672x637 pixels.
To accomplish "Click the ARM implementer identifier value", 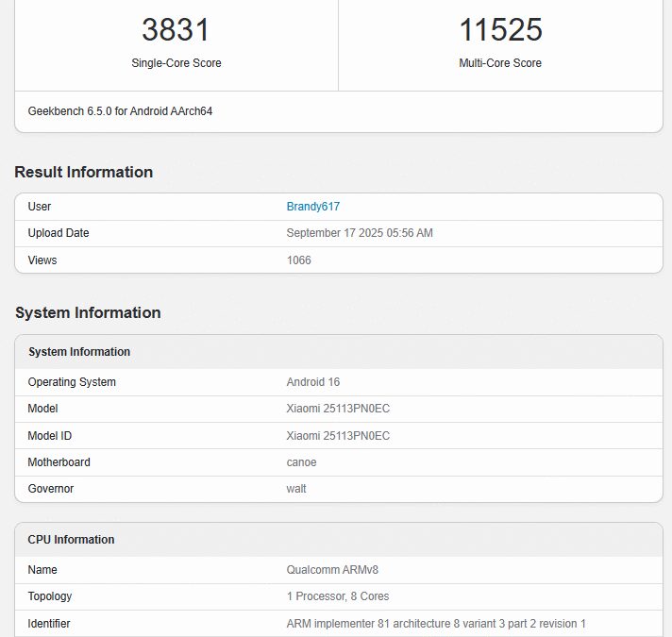I will tap(436, 624).
